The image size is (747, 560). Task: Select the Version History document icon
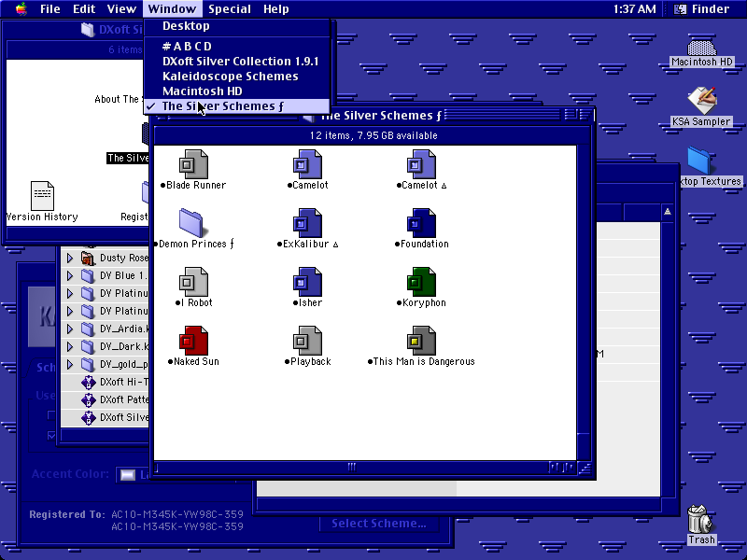pyautogui.click(x=42, y=196)
